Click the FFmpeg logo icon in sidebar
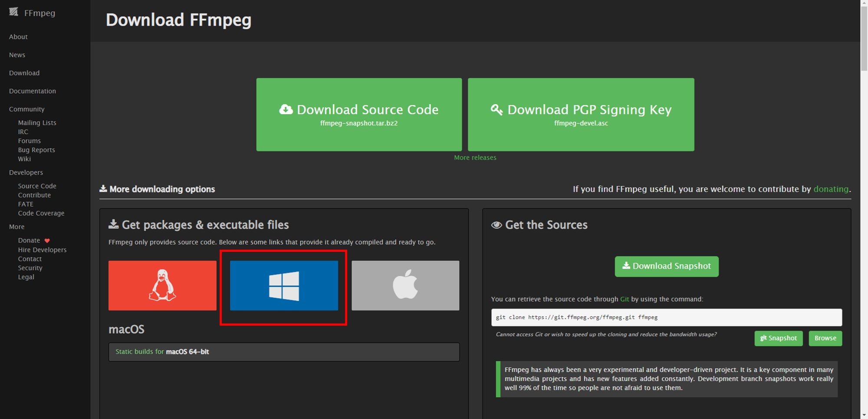Screen dimensions: 868x419 click(14, 12)
